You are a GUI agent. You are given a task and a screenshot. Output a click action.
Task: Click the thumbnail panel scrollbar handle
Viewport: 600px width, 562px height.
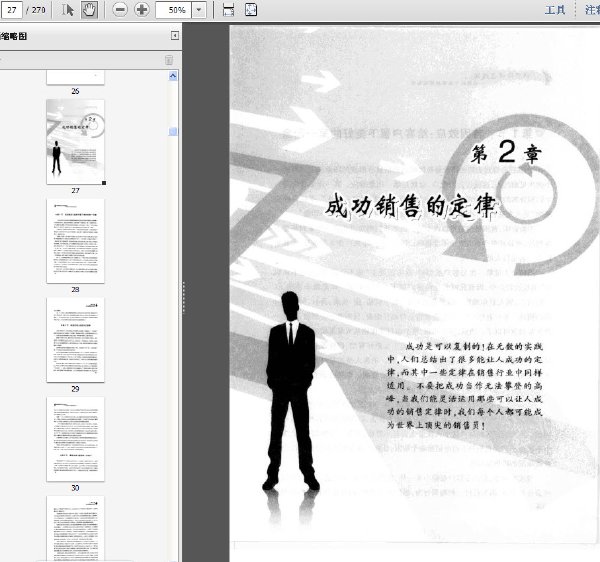pyautogui.click(x=173, y=132)
